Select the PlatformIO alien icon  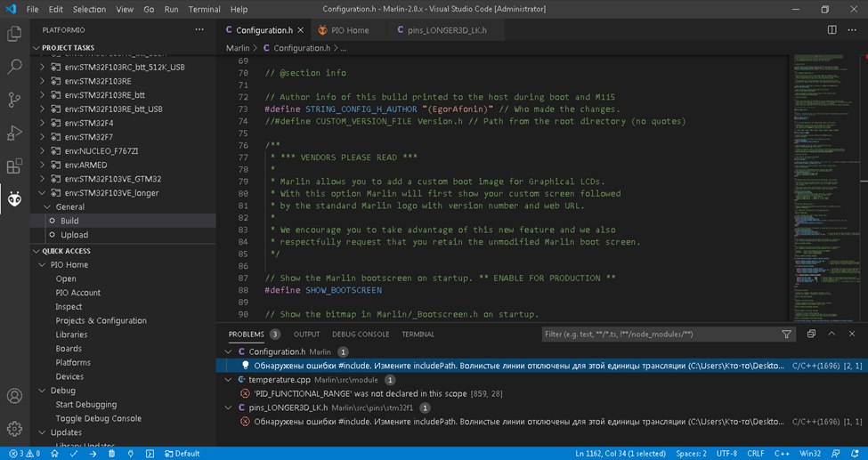14,199
